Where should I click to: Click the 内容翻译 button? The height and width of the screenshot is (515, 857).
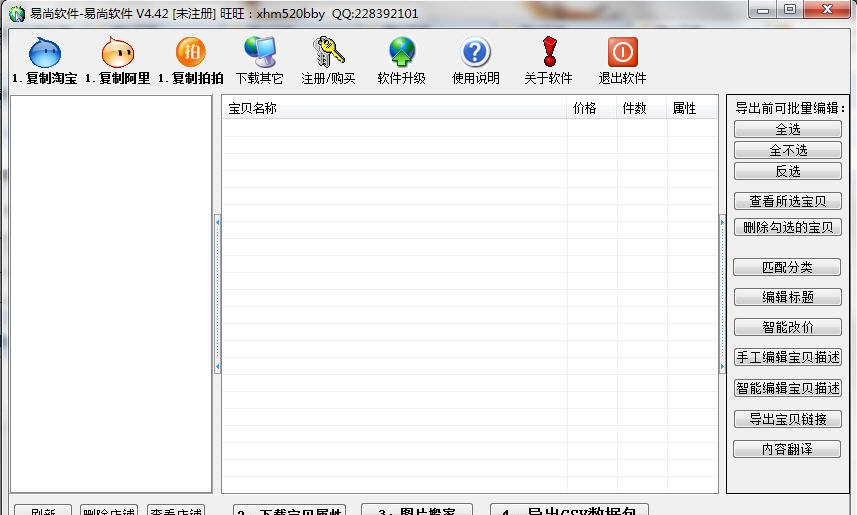787,449
